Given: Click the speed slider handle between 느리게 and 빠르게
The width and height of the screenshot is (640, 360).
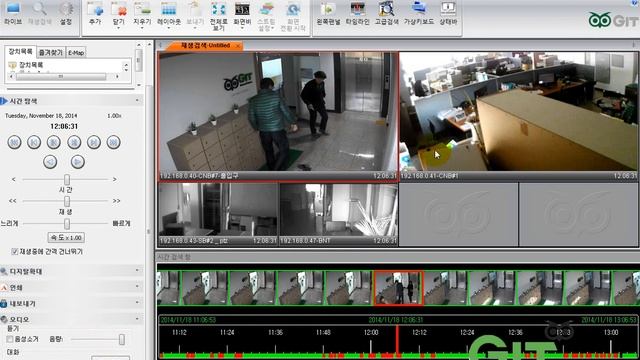Looking at the screenshot, I should point(67,223).
